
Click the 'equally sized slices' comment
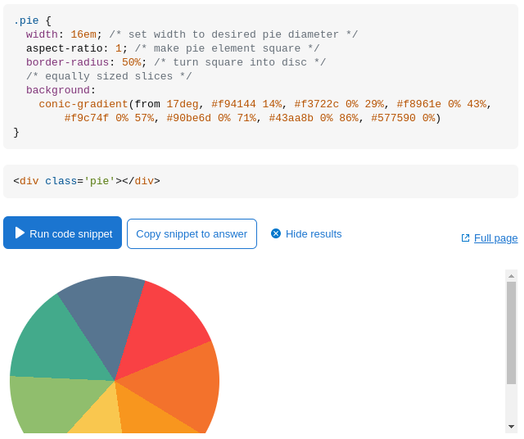click(x=109, y=76)
